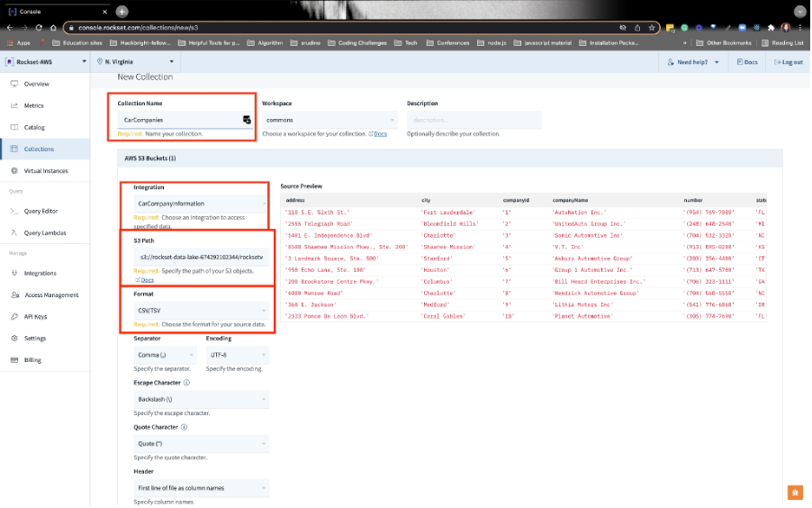Expand the Rockset-AWS organization dropdown
This screenshot has height=508, width=812.
46,61
